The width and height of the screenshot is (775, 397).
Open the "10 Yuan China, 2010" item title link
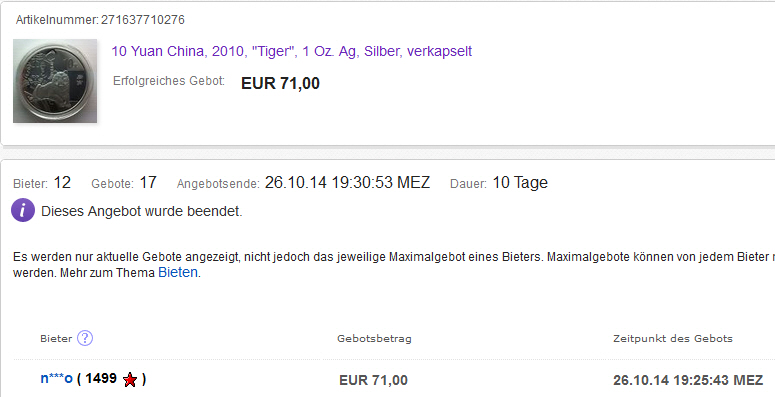coord(292,51)
